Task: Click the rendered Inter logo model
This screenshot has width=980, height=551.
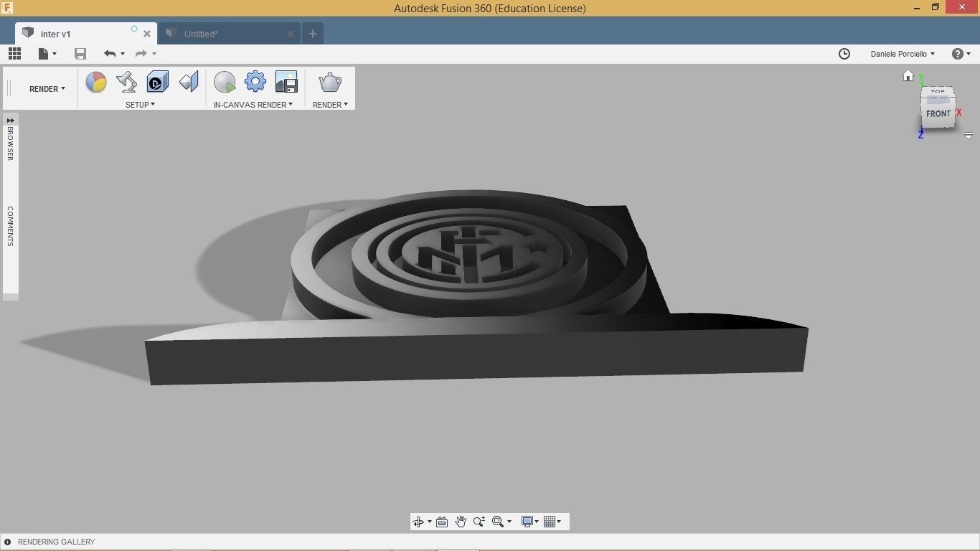Action: [476, 287]
